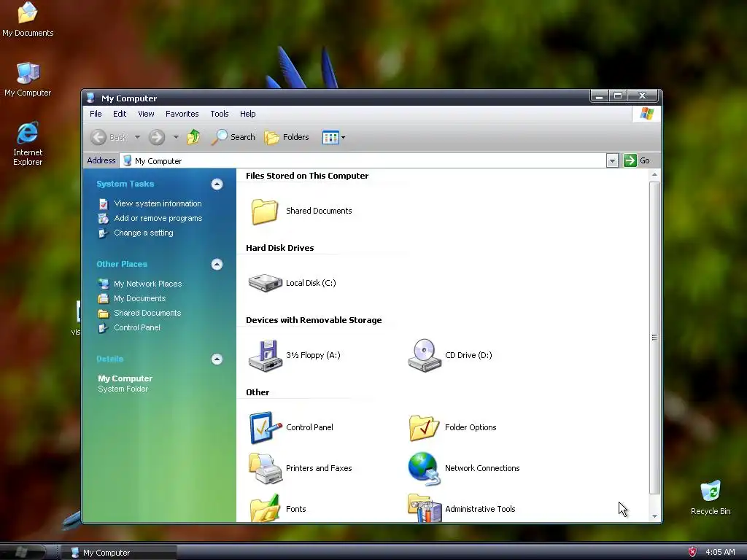Viewport: 747px width, 560px height.
Task: Open the Views dropdown arrow
Action: coord(343,138)
